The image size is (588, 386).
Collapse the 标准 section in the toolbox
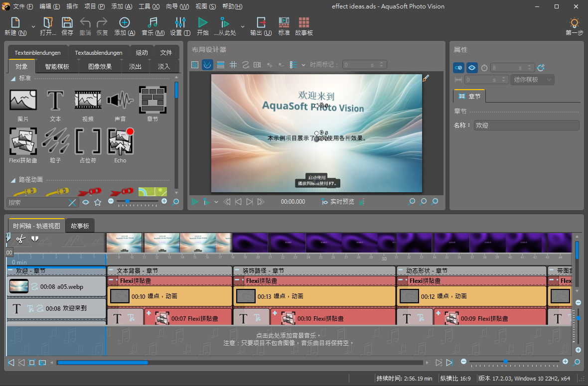[x=13, y=79]
